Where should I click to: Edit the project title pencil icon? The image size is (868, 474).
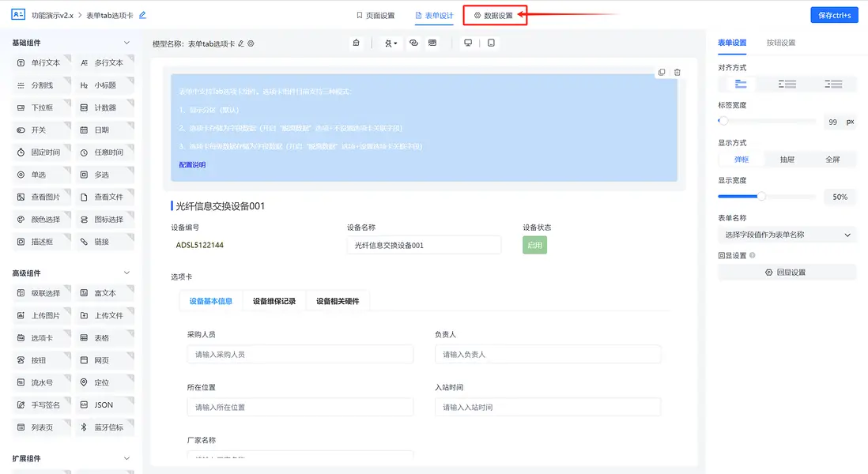[x=142, y=15]
